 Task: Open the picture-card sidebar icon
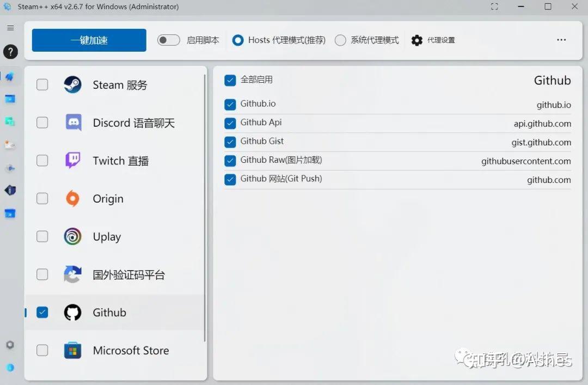point(10,145)
